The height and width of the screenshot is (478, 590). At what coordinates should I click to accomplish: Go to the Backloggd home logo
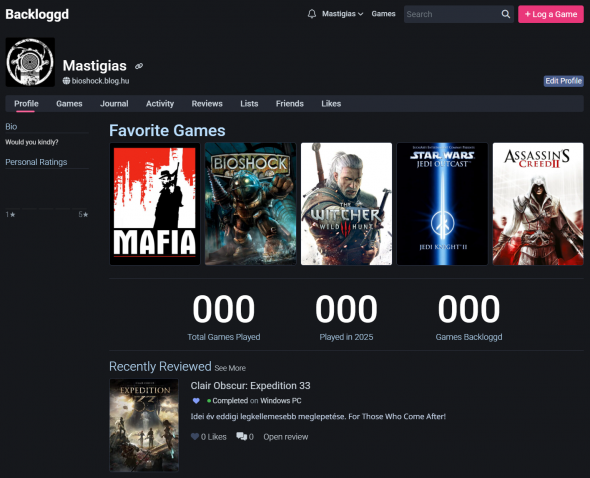tap(37, 14)
